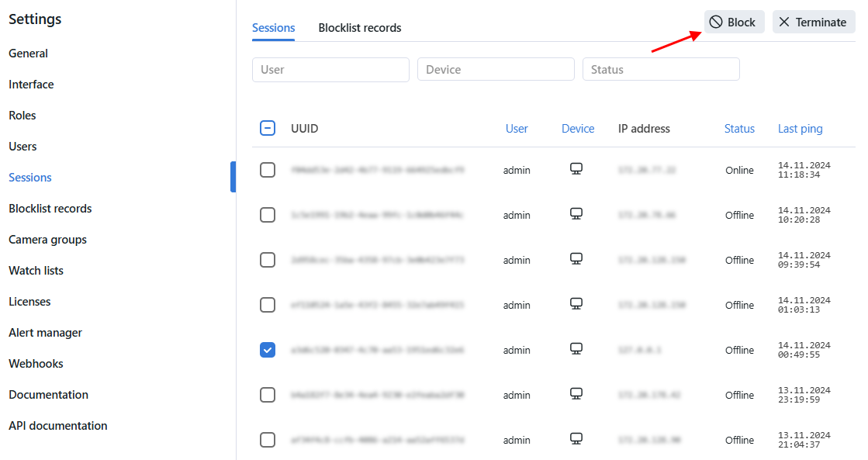Click the device icon in the 21:04:37 session row
The height and width of the screenshot is (460, 868).
point(576,439)
